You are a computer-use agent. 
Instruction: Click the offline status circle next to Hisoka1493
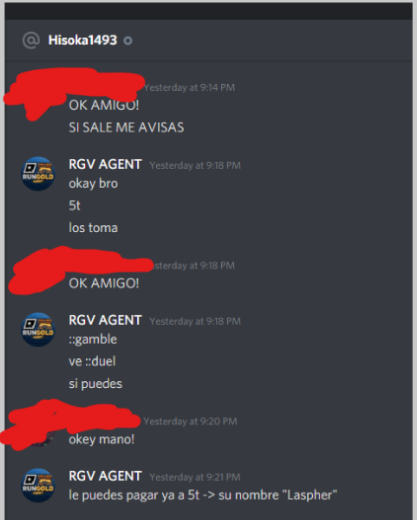pos(128,41)
